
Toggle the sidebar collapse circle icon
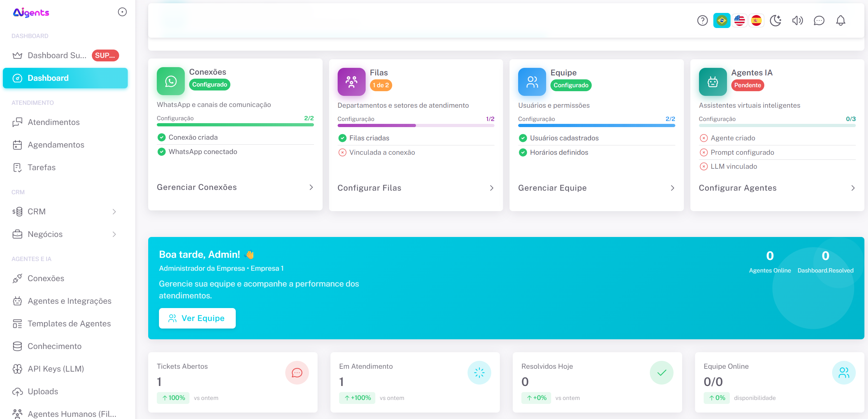[122, 11]
